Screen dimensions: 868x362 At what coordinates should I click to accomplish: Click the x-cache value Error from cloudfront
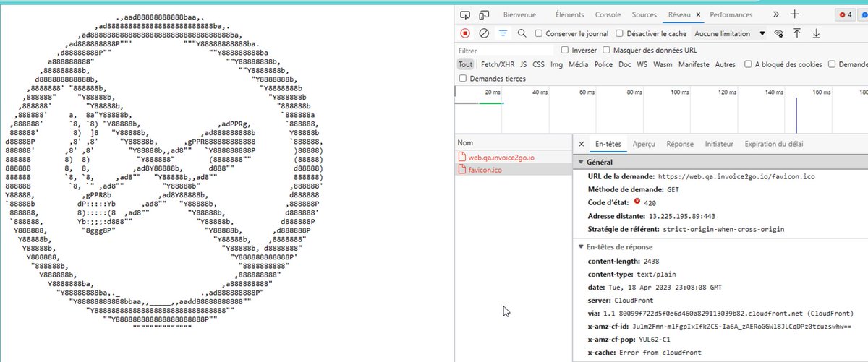662,353
